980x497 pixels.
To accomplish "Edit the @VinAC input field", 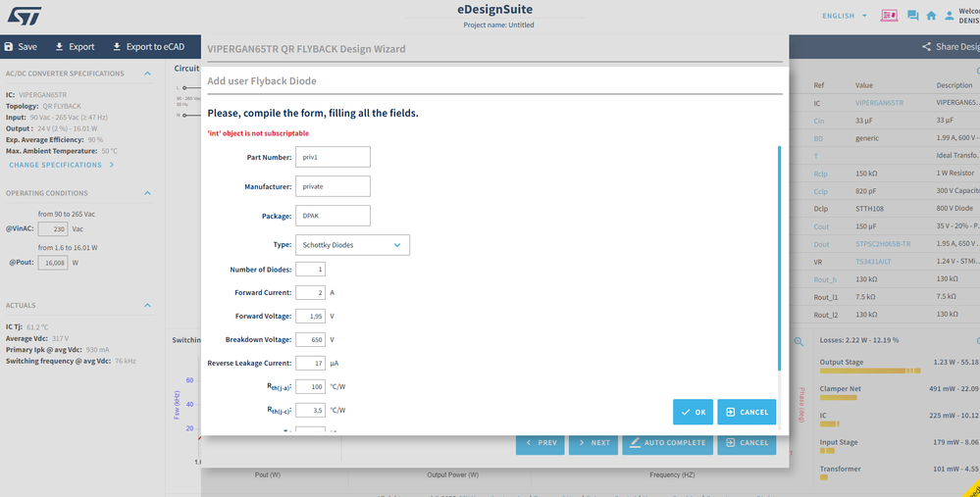I will click(x=53, y=229).
